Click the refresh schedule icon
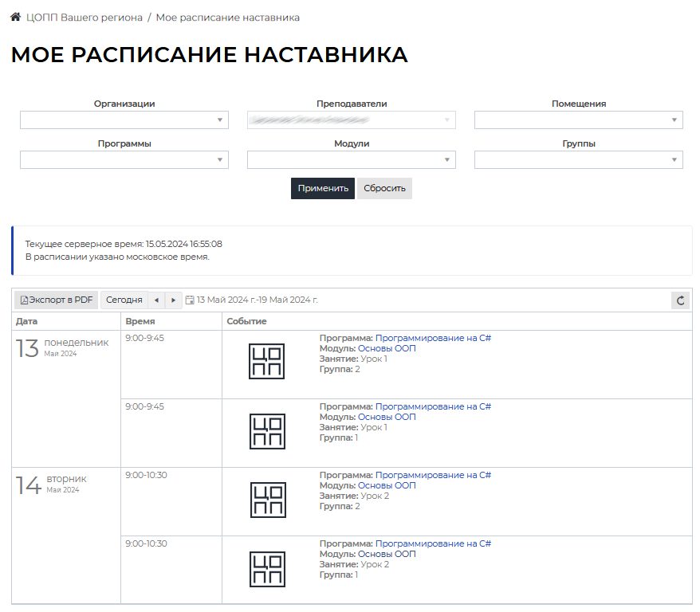The image size is (700, 612). (x=681, y=300)
